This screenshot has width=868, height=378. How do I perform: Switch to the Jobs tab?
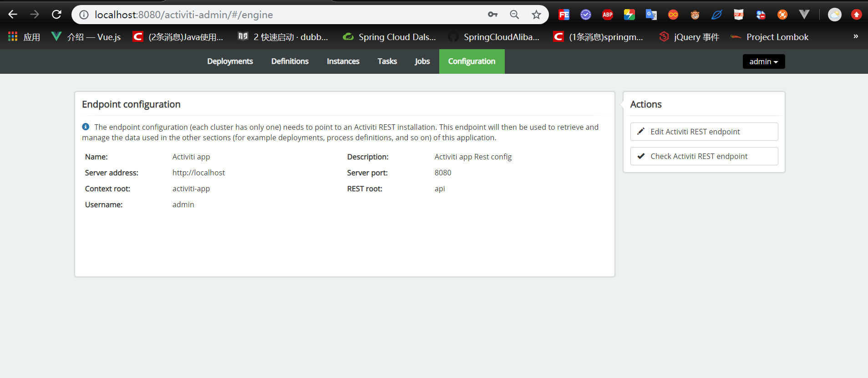[422, 61]
